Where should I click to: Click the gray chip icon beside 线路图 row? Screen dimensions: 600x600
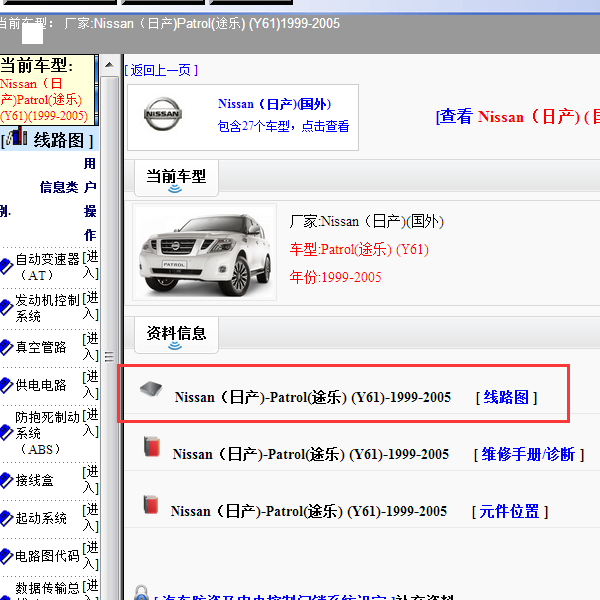point(151,389)
